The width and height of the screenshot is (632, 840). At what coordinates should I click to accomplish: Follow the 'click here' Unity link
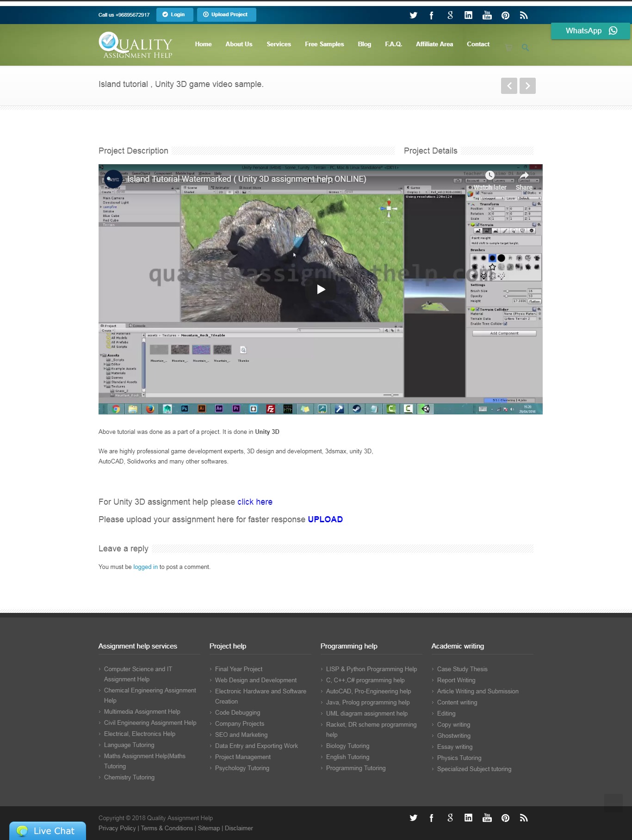point(255,502)
